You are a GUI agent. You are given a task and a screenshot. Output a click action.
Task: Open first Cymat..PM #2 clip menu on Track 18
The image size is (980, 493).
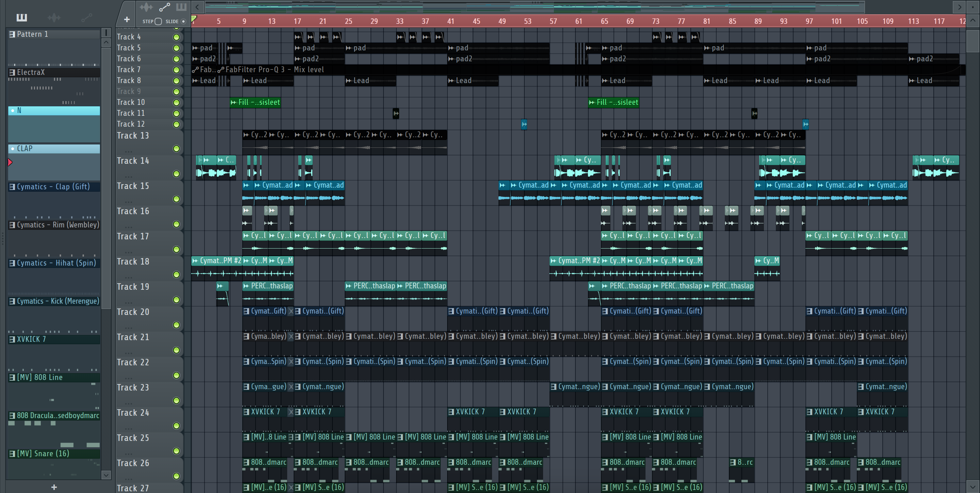[x=195, y=261]
